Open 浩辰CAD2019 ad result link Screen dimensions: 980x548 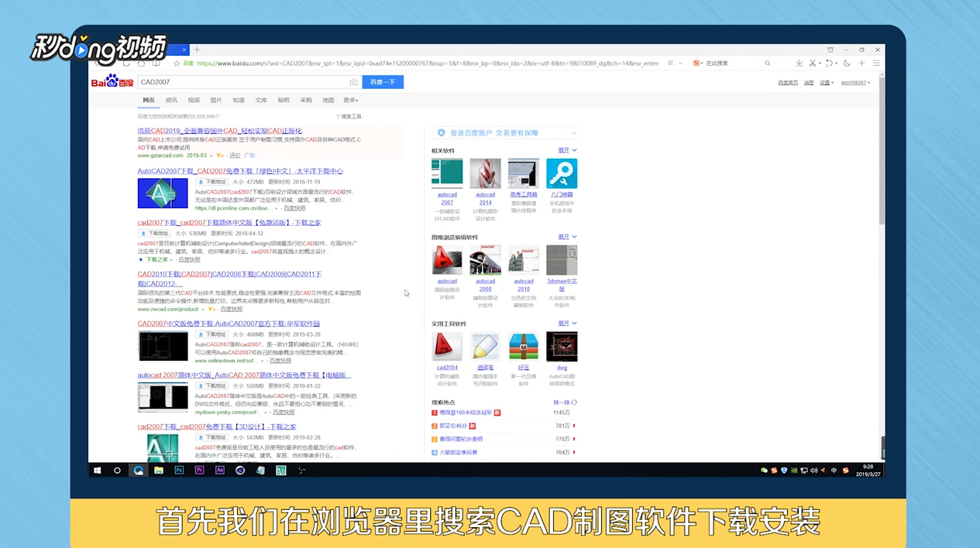[x=220, y=131]
